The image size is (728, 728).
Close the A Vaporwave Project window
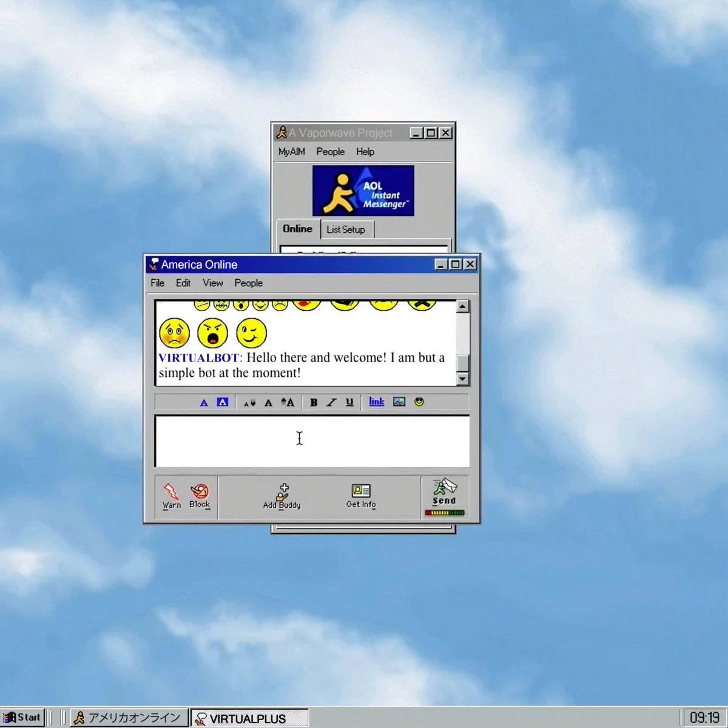click(x=446, y=133)
